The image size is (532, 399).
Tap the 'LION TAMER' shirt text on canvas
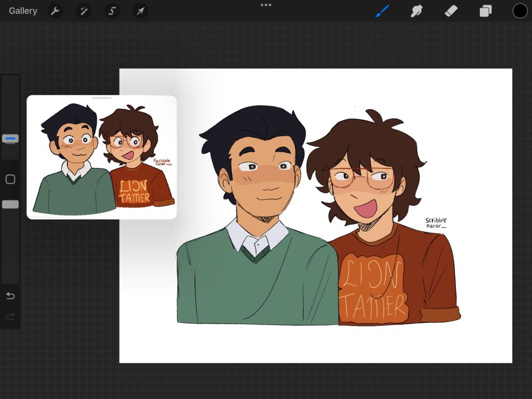[x=373, y=289]
